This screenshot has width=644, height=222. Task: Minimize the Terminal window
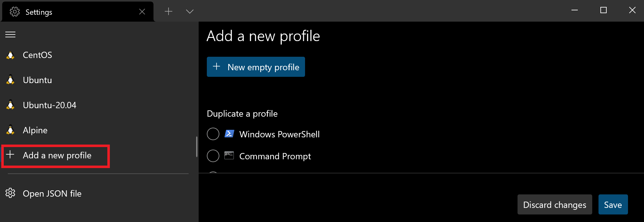[x=575, y=10]
